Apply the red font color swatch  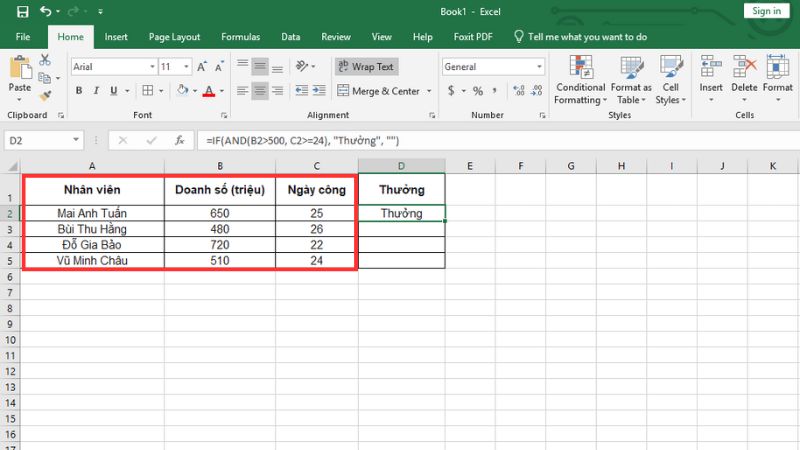point(209,91)
